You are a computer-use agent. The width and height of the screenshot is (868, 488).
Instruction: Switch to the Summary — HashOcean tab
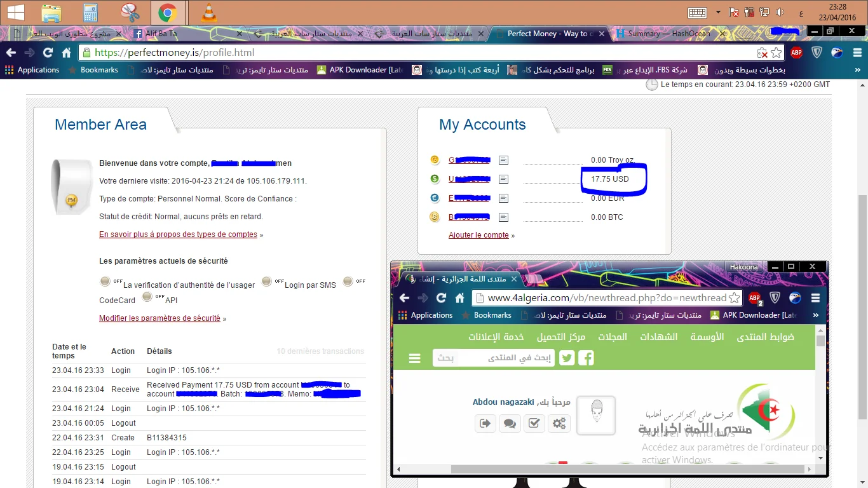pyautogui.click(x=663, y=34)
